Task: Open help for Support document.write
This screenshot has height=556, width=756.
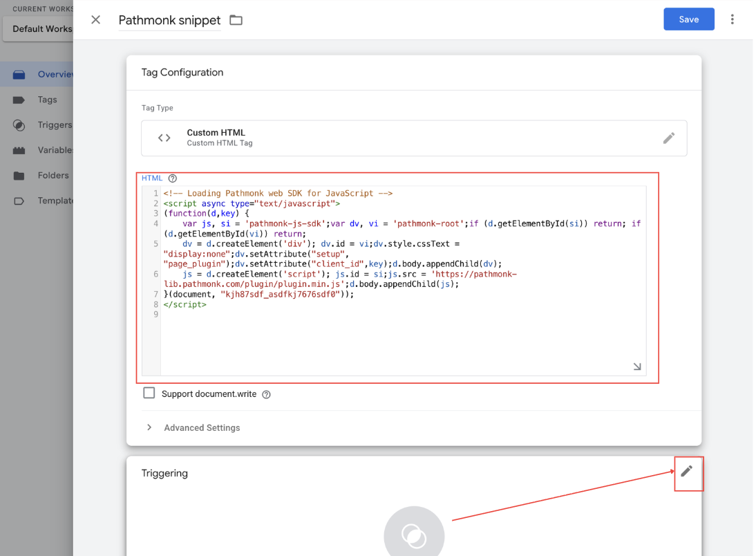Action: (x=266, y=394)
